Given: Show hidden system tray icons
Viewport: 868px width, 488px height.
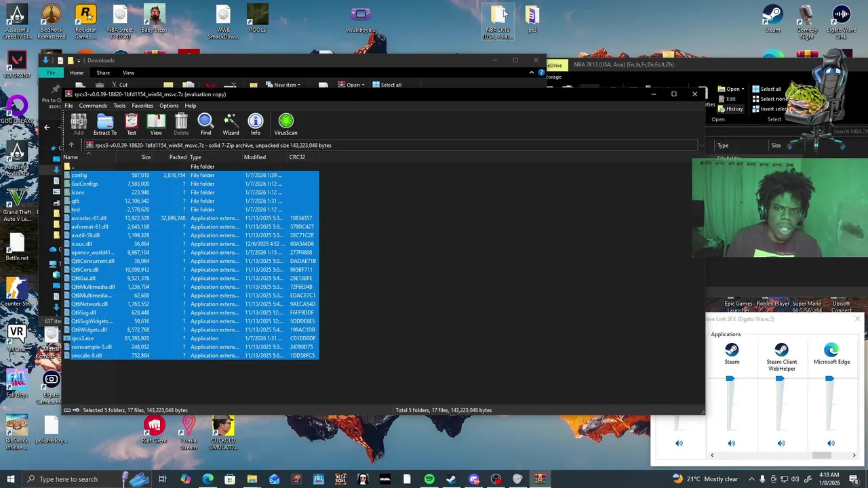Looking at the screenshot, I should 751,479.
